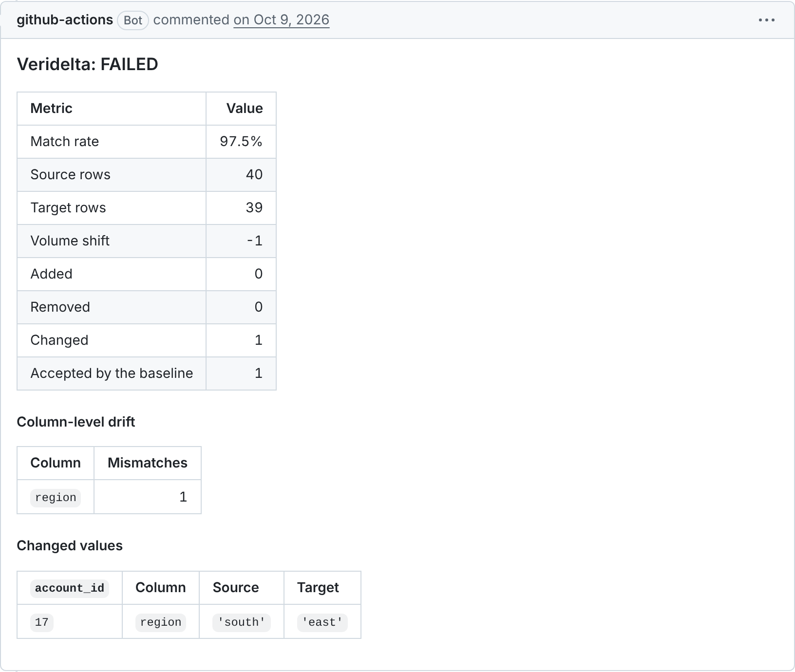Screen dimensions: 795x672
Task: Click the account id value 17
Action: [42, 622]
